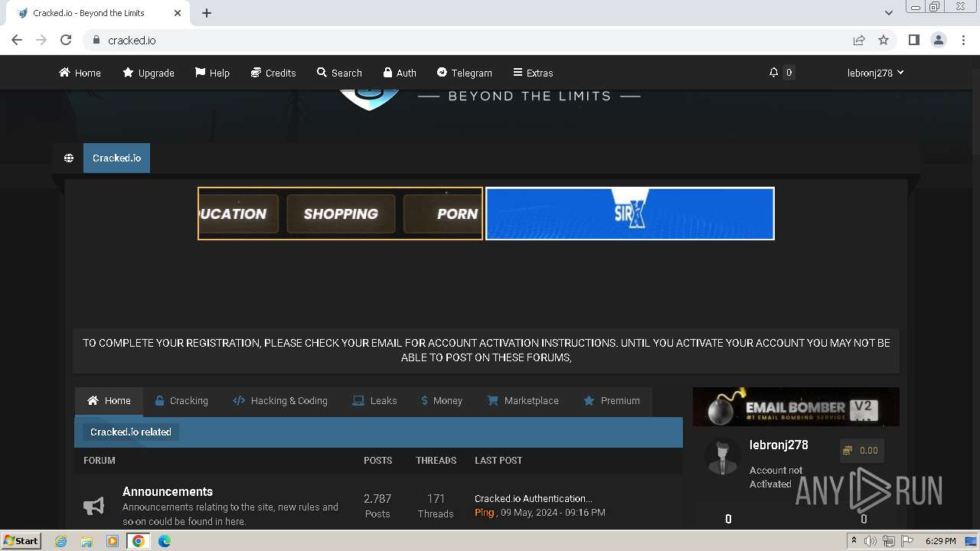Reload the current page
This screenshot has height=551, width=980.
pos(66,40)
